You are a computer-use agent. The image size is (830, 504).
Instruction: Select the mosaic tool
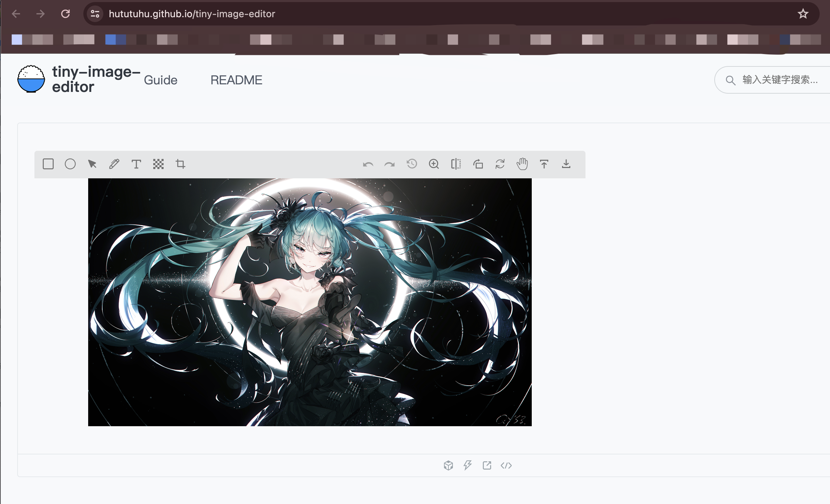(158, 164)
